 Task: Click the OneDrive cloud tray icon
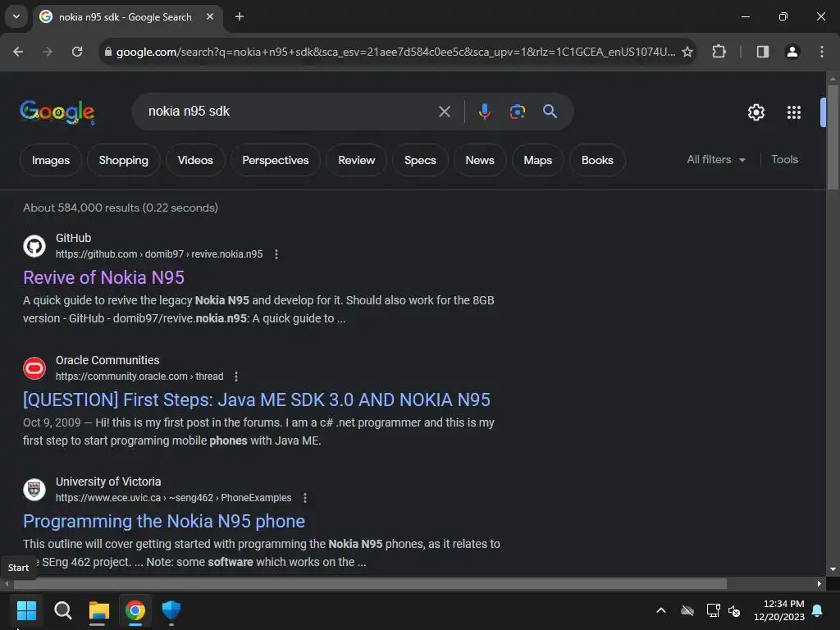tap(687, 610)
